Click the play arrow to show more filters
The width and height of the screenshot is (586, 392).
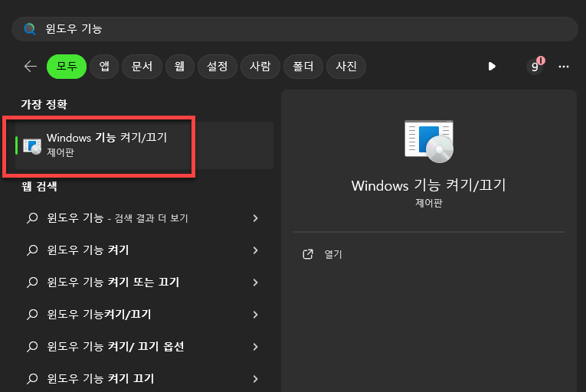(492, 67)
